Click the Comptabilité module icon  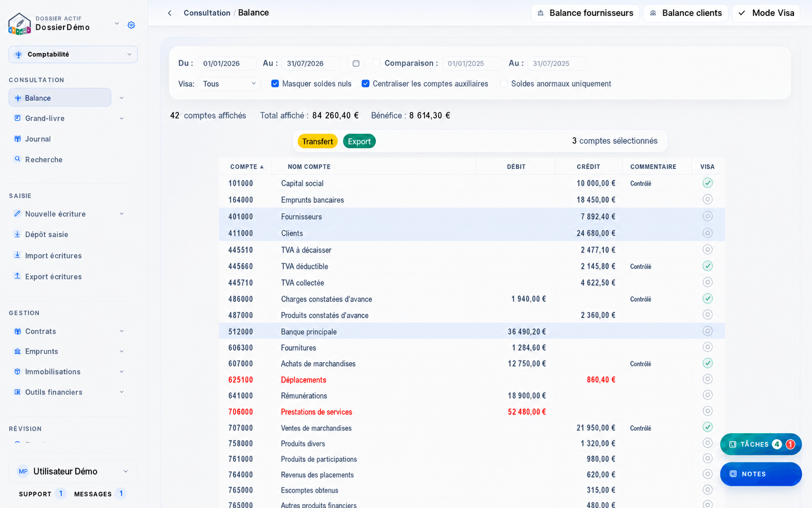tap(18, 55)
